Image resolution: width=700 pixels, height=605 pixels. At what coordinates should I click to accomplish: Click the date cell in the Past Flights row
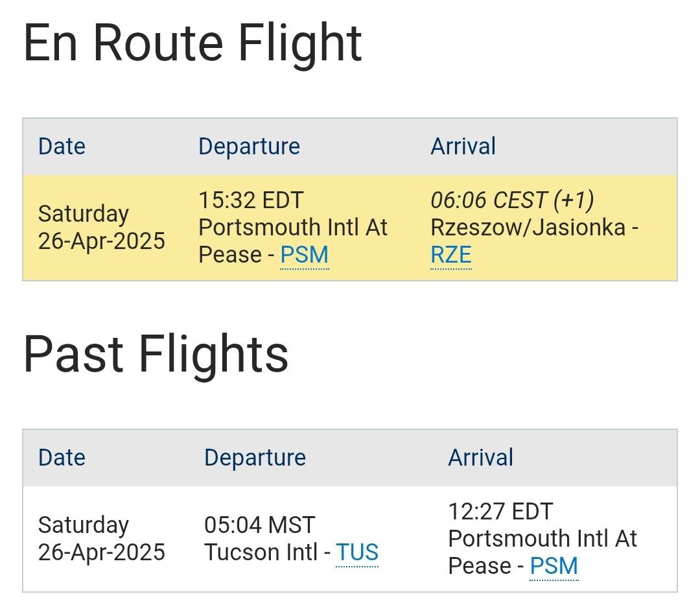pyautogui.click(x=101, y=538)
